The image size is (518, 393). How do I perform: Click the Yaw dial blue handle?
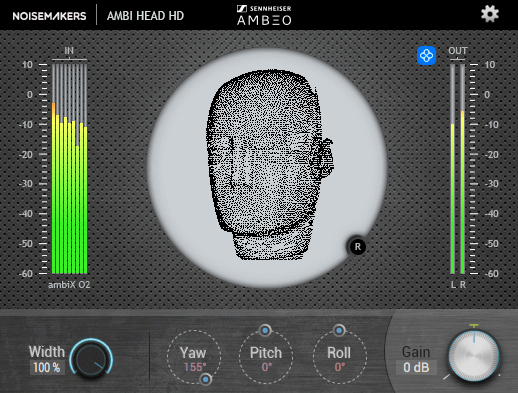click(x=206, y=379)
